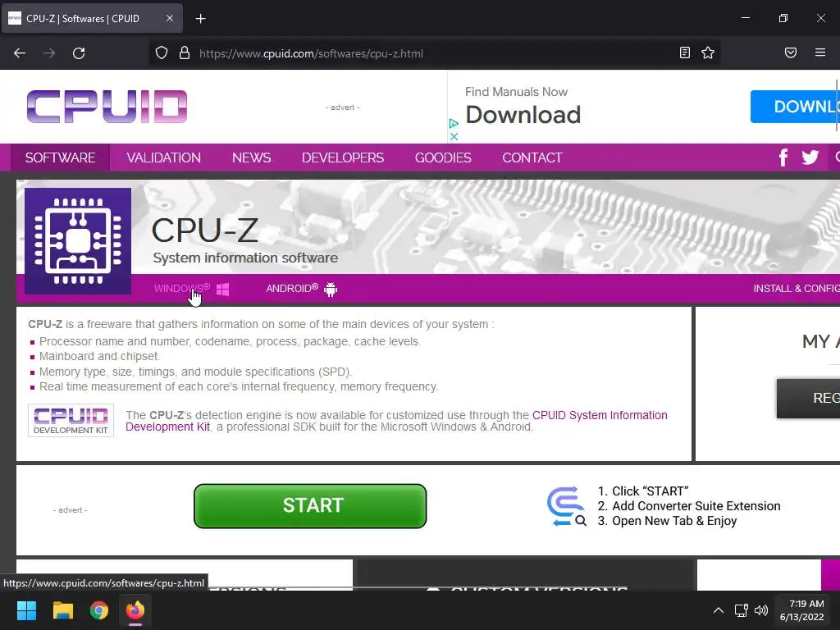
Task: Show hidden tray icons chevron
Action: 719,610
